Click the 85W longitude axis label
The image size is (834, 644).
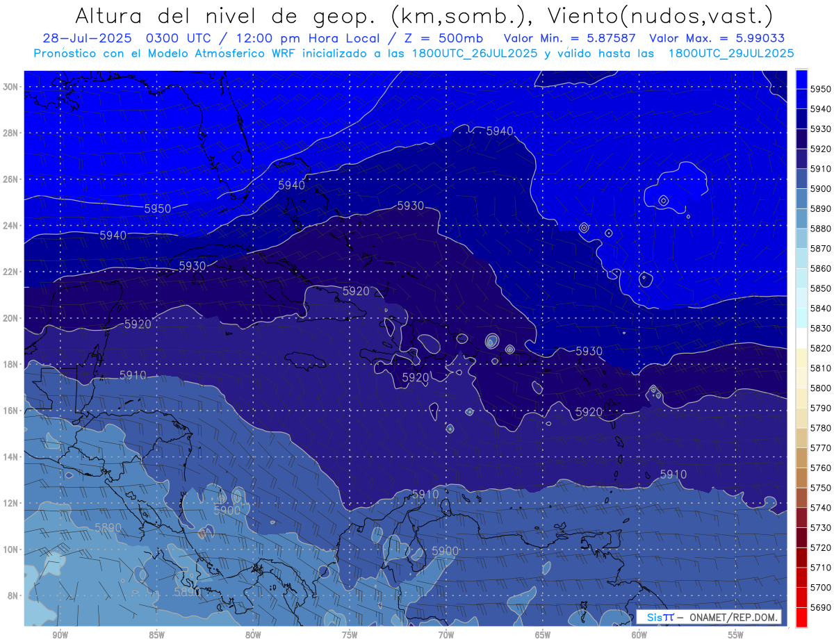coord(157,635)
